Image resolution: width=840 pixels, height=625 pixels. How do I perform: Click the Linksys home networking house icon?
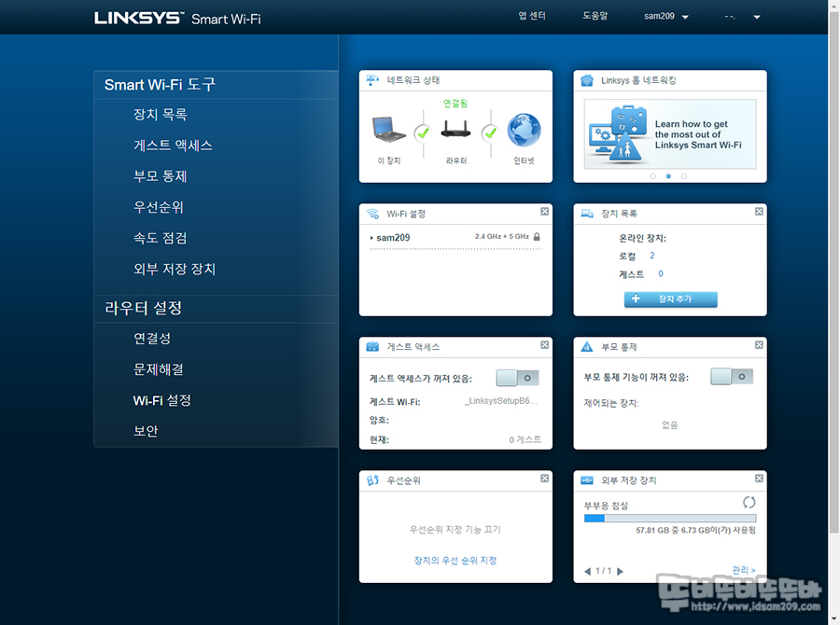click(587, 80)
